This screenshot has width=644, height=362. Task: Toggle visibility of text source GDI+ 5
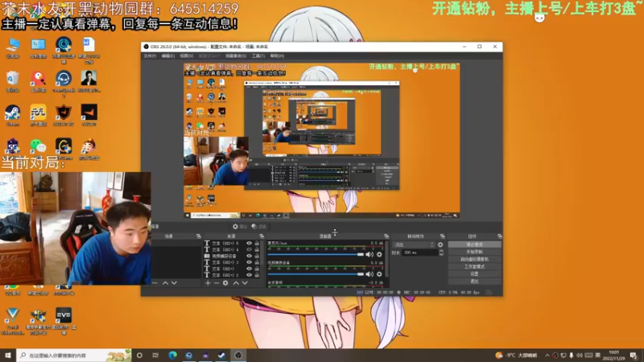point(249,243)
